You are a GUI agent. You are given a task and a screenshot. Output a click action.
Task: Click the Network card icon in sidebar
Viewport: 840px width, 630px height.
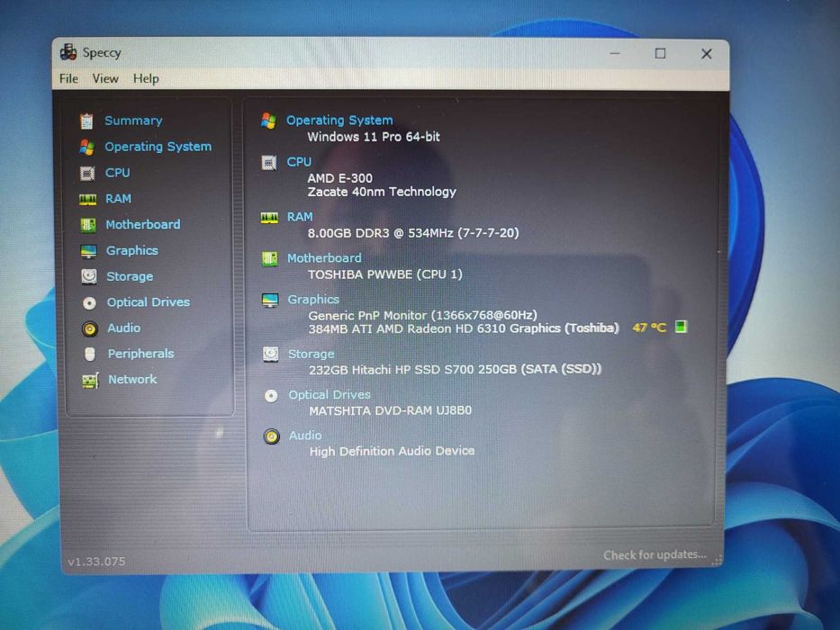90,380
